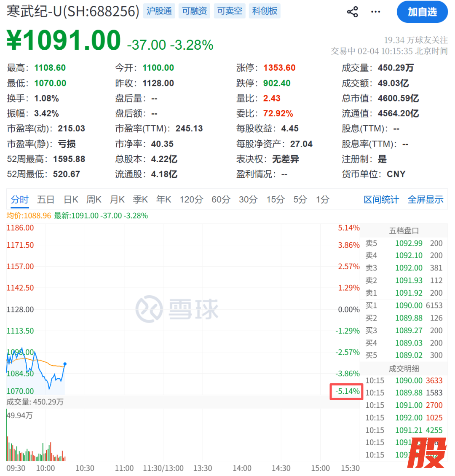
Task: Open the 季K chart tab
Action: [140, 199]
